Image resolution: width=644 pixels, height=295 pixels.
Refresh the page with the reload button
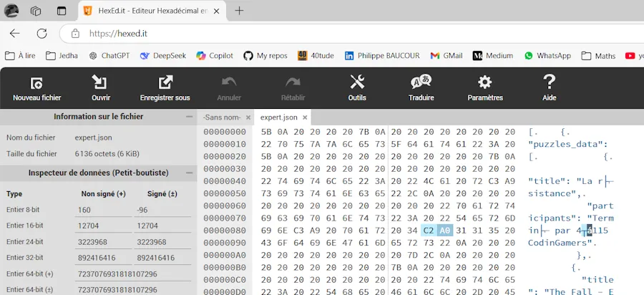pyautogui.click(x=42, y=33)
